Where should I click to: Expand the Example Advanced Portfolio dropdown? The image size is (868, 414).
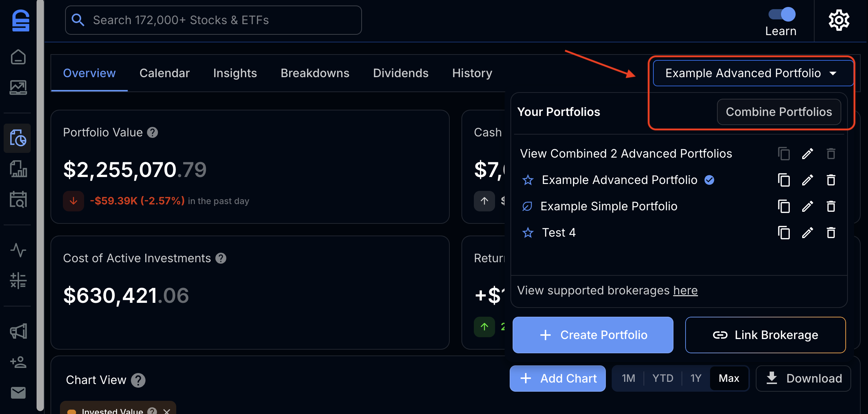pyautogui.click(x=753, y=73)
